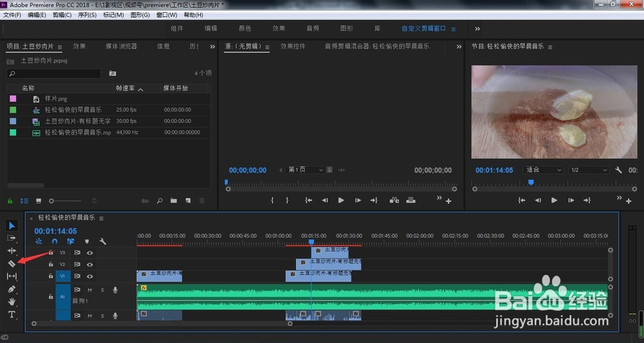This screenshot has height=343, width=644.
Task: Add a marker in the timeline header
Action: [x=87, y=242]
